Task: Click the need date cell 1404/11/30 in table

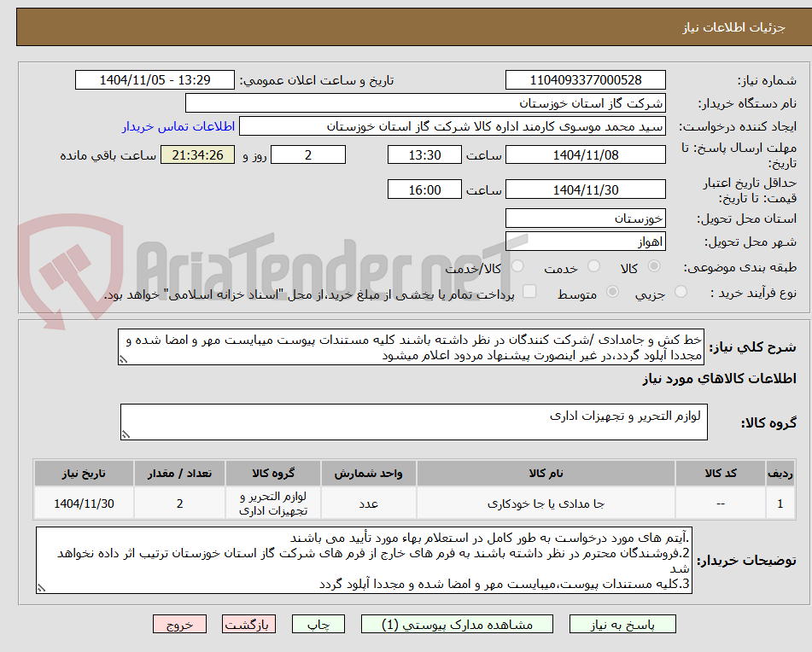Action: (84, 504)
